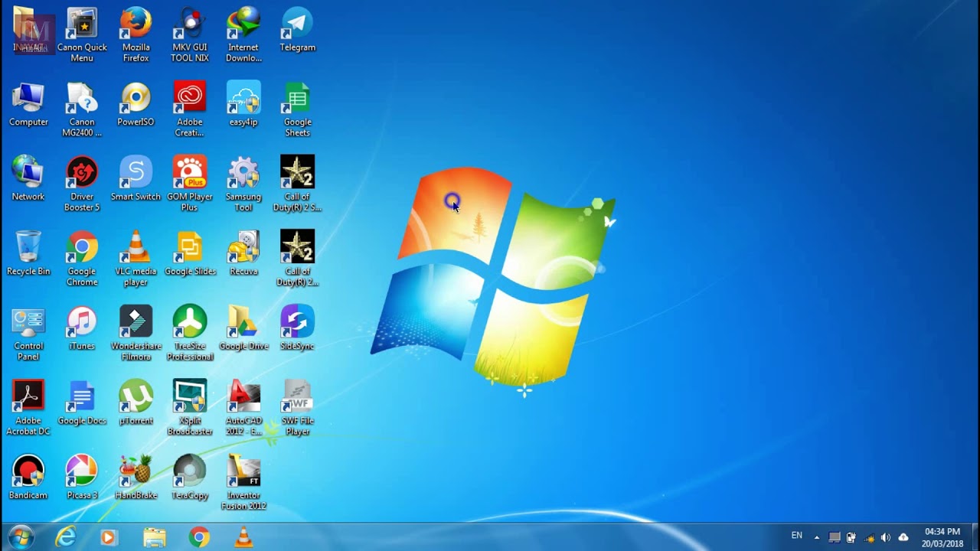Select the Adobe Acrobat DC desktop icon

(28, 408)
